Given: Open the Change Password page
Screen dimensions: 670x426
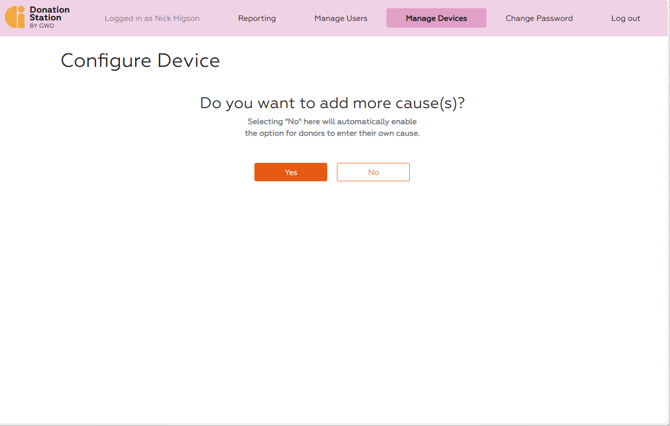Looking at the screenshot, I should tap(539, 18).
